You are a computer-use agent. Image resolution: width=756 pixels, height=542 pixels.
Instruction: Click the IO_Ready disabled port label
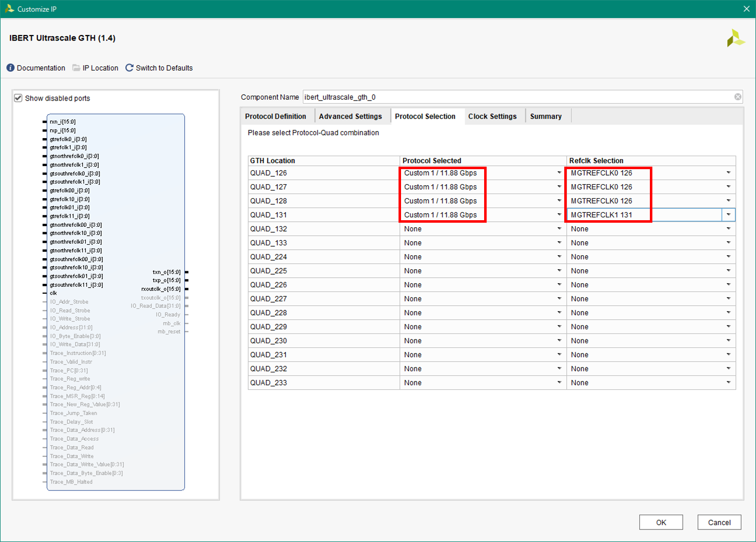pos(168,315)
